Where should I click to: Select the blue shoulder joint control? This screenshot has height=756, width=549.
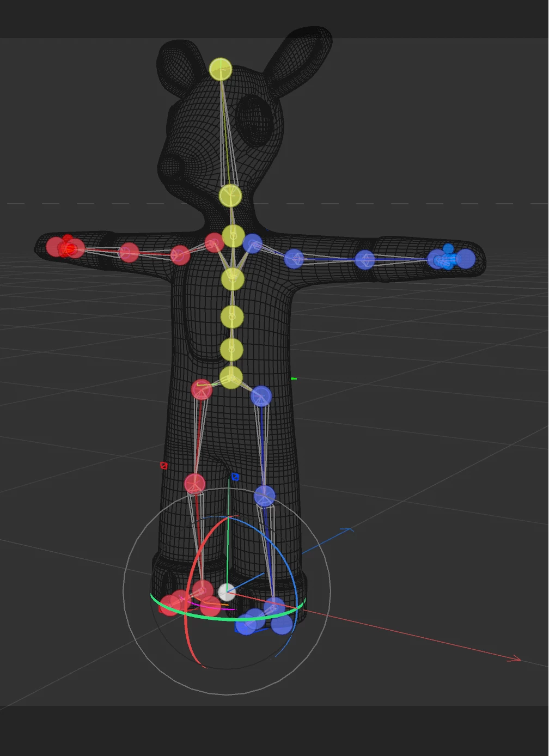pos(253,243)
